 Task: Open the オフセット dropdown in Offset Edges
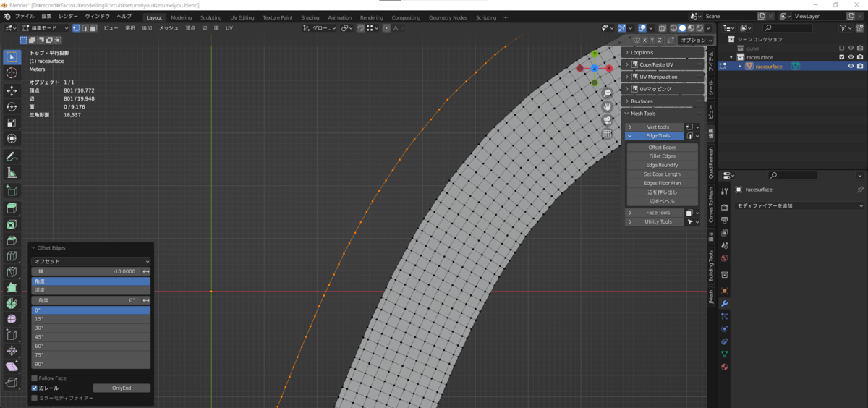tap(91, 261)
